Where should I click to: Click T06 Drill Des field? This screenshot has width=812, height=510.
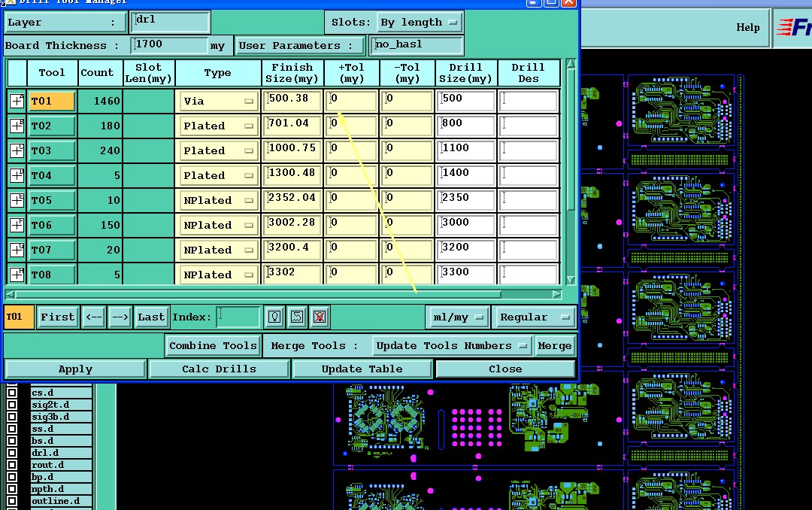[529, 225]
